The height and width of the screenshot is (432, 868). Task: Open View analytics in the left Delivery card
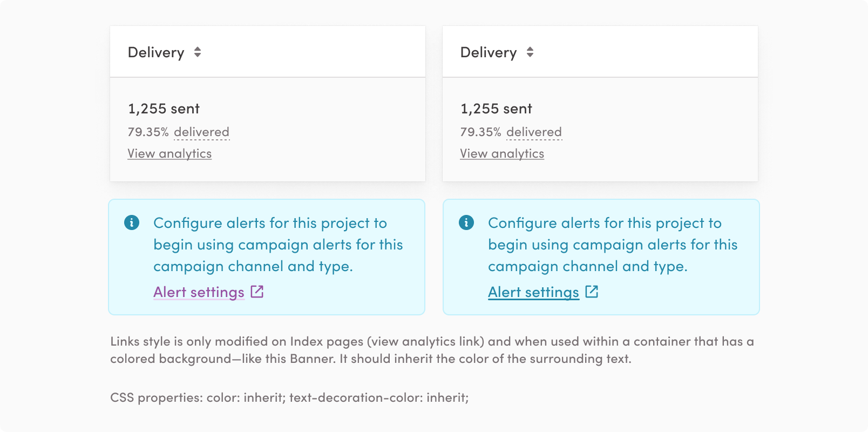[x=169, y=154]
